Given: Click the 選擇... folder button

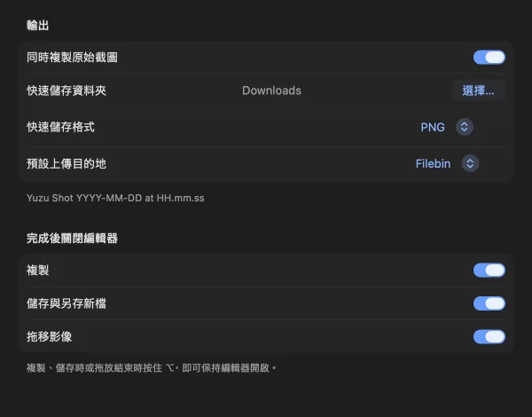Looking at the screenshot, I should point(479,90).
